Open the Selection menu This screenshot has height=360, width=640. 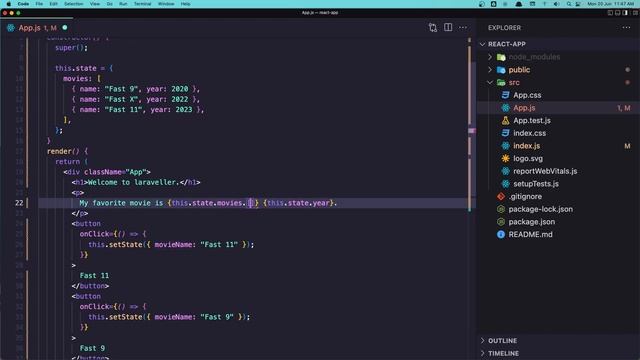[x=73, y=4]
